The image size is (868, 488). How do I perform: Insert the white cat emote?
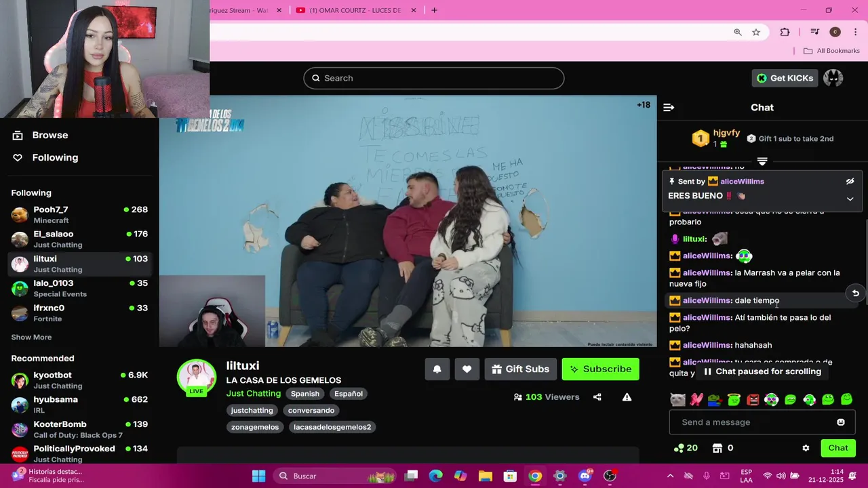coord(677,400)
